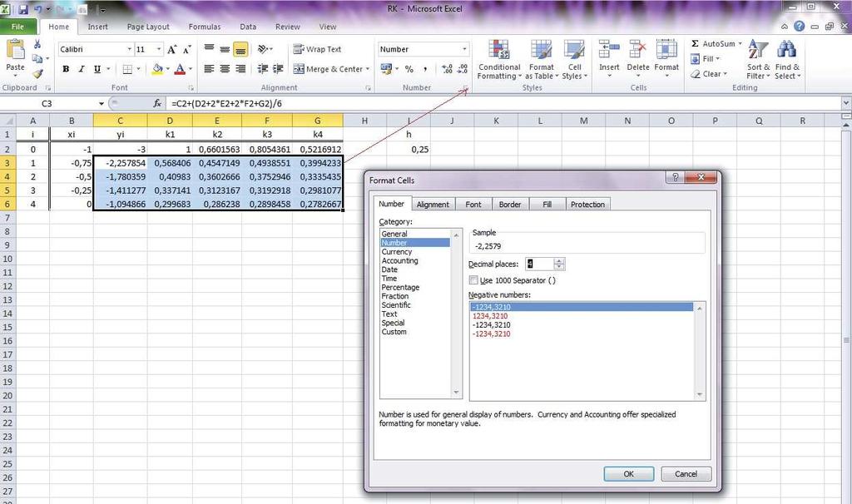Switch to the Insert ribbon tab
The height and width of the screenshot is (504, 852).
click(98, 27)
